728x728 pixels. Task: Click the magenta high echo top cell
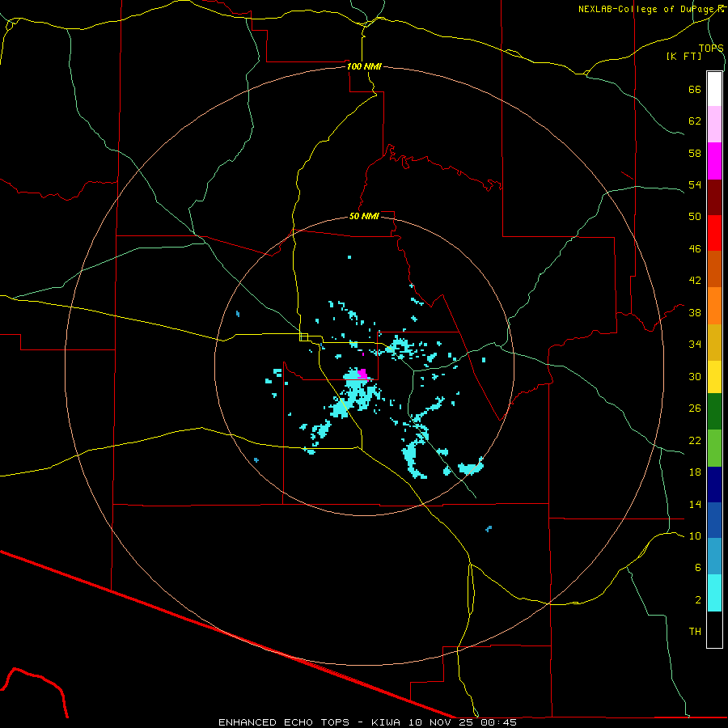pyautogui.click(x=362, y=374)
